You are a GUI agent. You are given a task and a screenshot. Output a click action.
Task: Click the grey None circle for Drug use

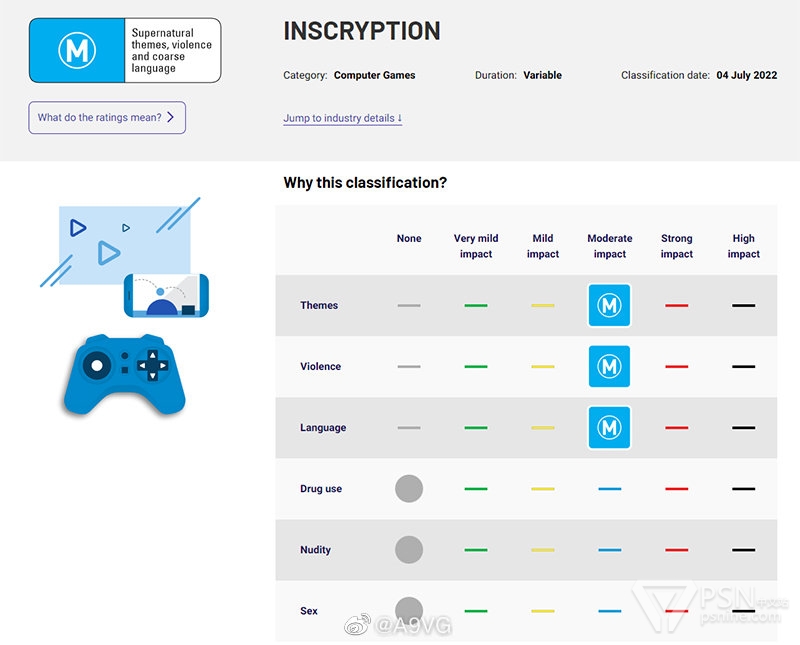409,489
